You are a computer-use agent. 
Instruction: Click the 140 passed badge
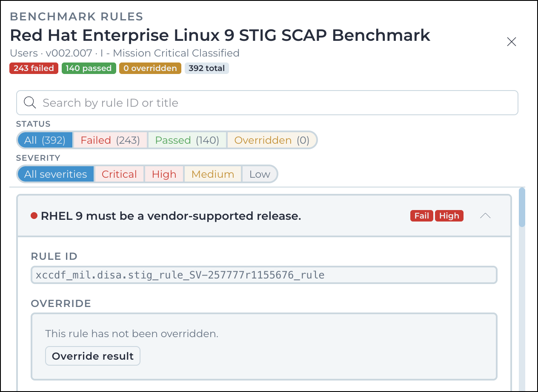89,68
